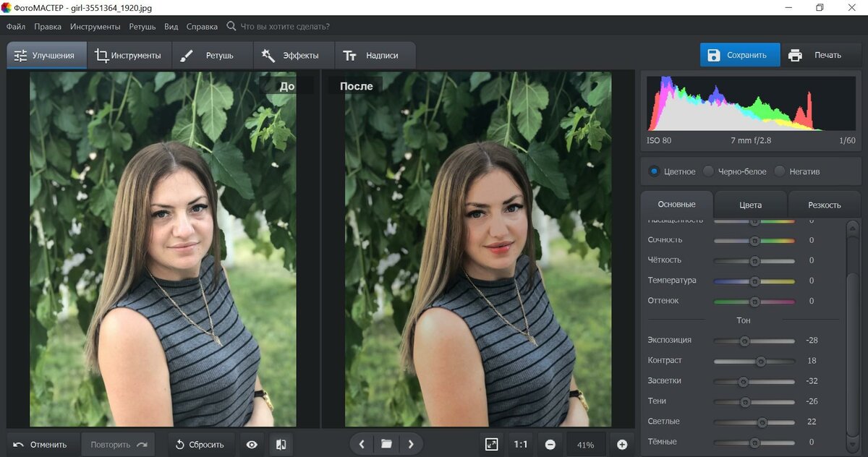The height and width of the screenshot is (457, 868).
Task: Click the fit-to-screen icon
Action: tap(492, 445)
